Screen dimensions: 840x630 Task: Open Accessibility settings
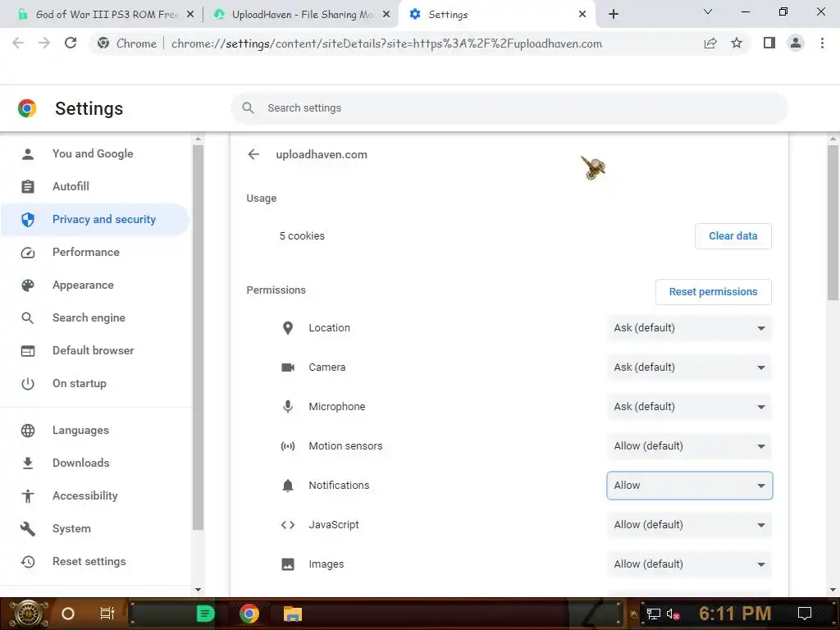(x=95, y=495)
